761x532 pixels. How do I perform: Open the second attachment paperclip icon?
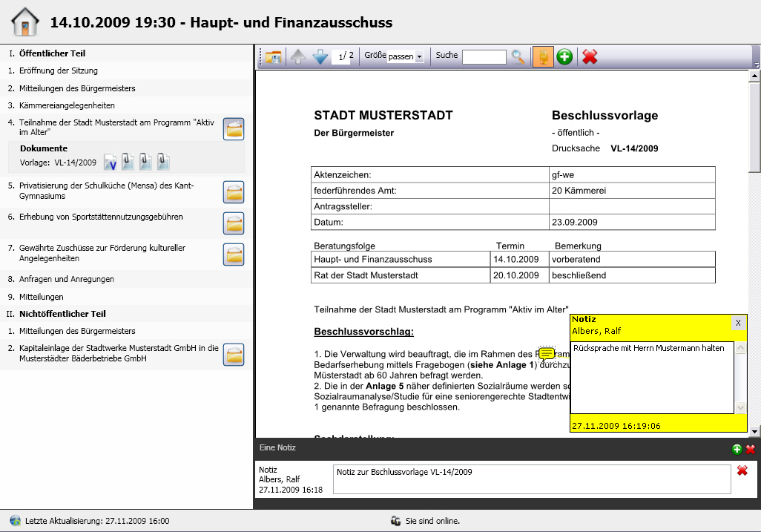[x=145, y=162]
